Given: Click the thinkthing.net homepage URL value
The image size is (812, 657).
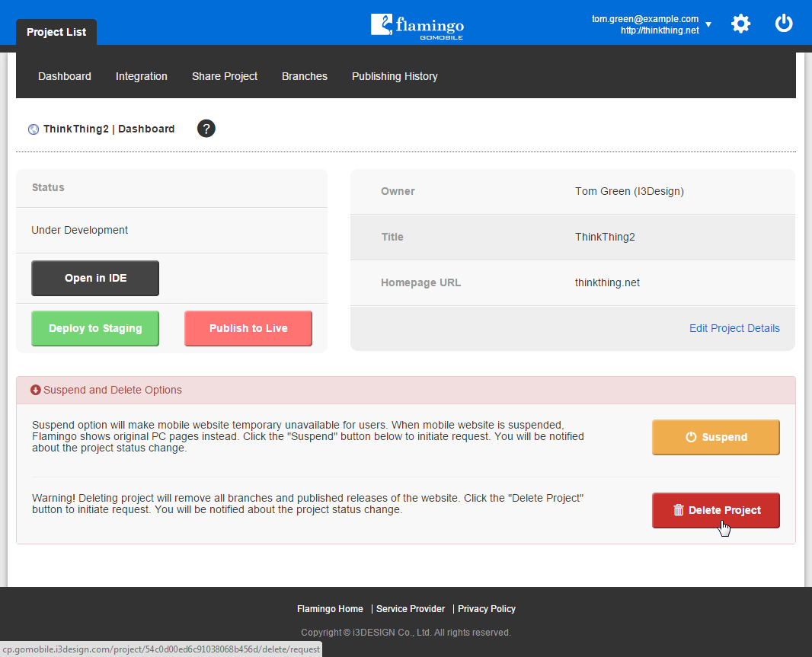Looking at the screenshot, I should pos(607,282).
